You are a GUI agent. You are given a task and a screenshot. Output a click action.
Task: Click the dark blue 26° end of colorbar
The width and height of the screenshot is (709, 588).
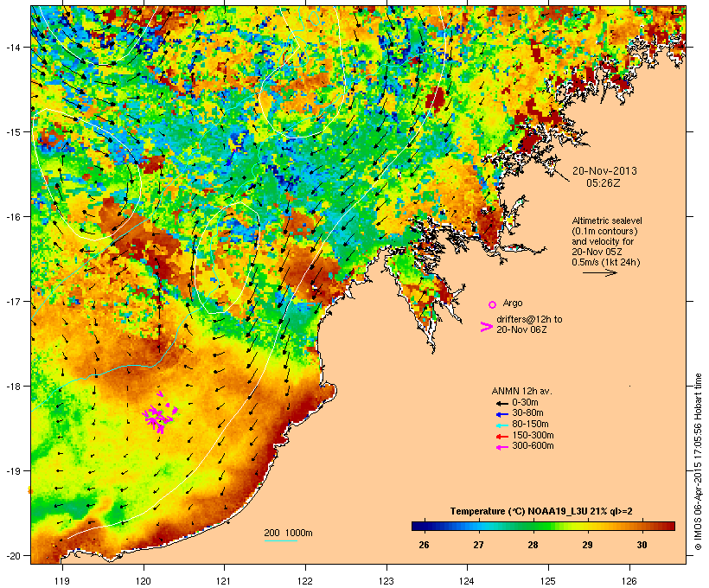click(418, 526)
